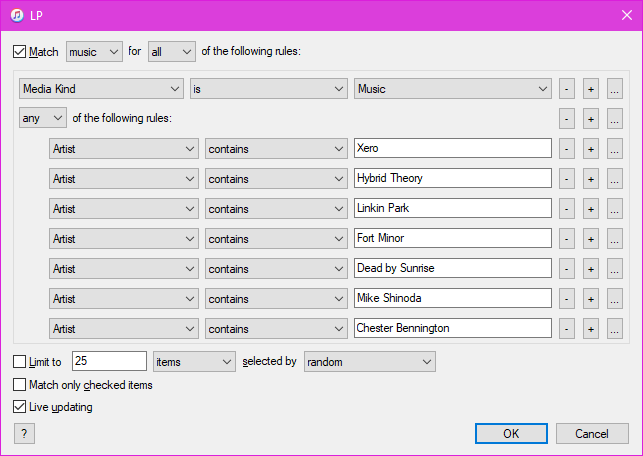
Task: Open contains dropdown in Mike Shinoda row
Action: click(x=276, y=298)
